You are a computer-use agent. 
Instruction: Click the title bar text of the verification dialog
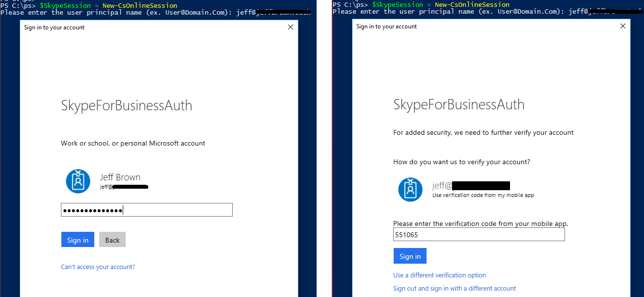(386, 26)
